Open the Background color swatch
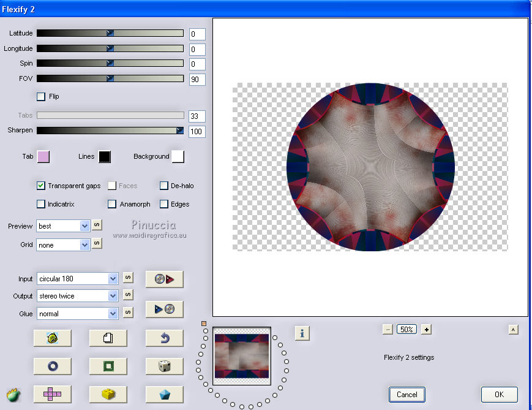This screenshot has width=532, height=410. click(178, 157)
